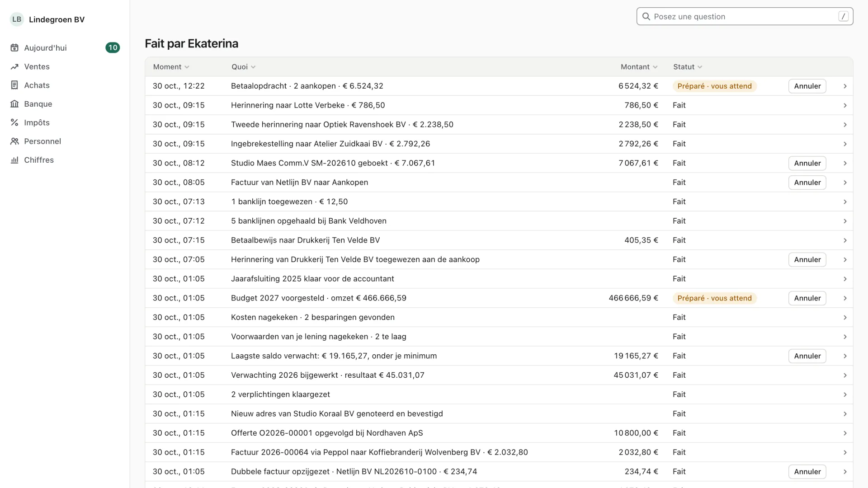Click the Ventes trend icon
Image resolution: width=868 pixels, height=488 pixels.
tap(14, 66)
